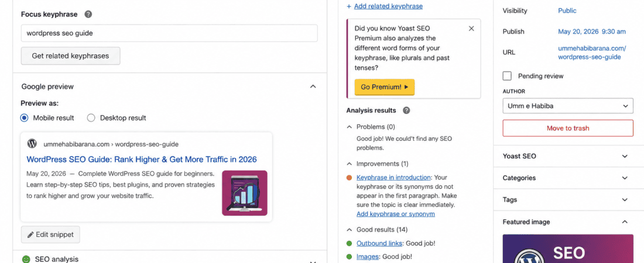Viewport: 644px width, 263px height.
Task: Click Get related keyphrases button
Action: (71, 56)
